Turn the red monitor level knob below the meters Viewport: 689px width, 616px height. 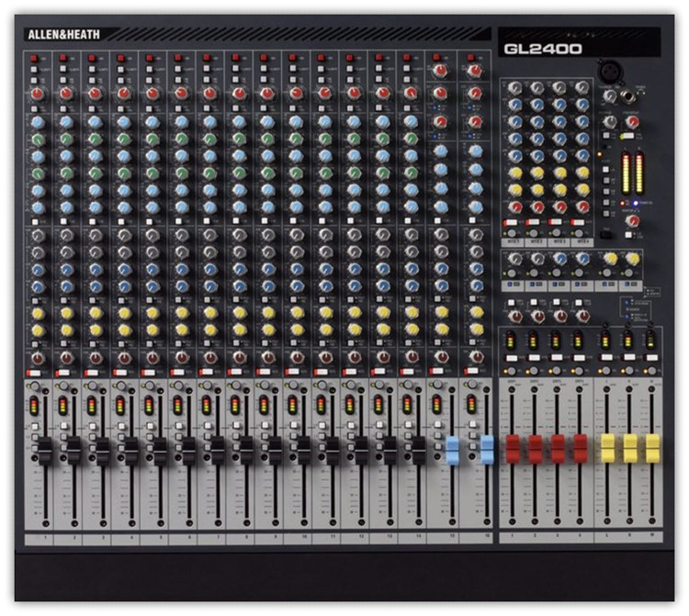pyautogui.click(x=632, y=221)
